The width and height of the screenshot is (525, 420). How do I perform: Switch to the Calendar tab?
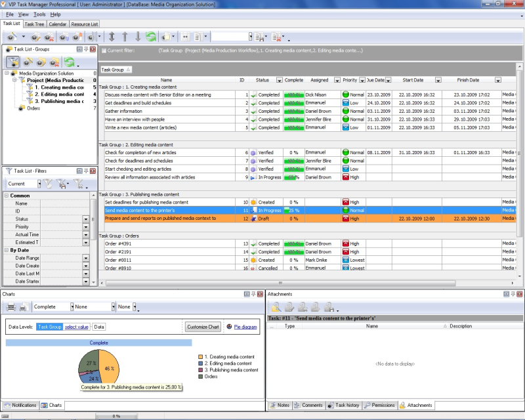pyautogui.click(x=57, y=24)
